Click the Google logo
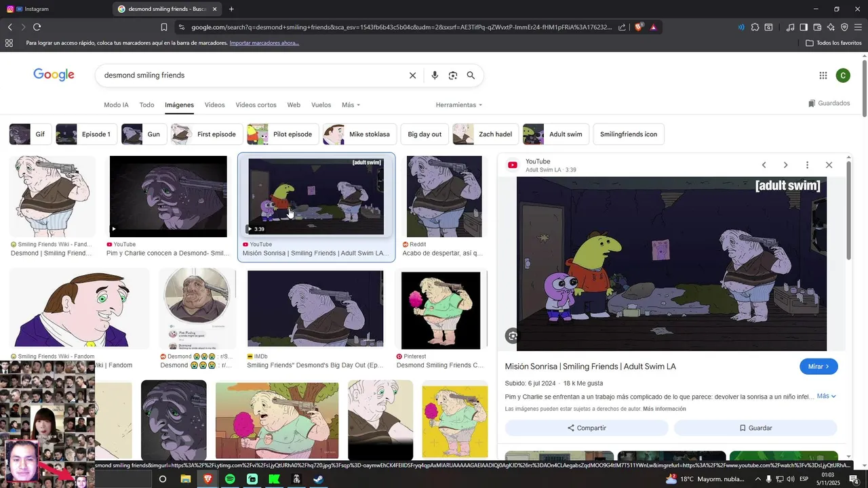Image resolution: width=868 pixels, height=488 pixels. [x=54, y=75]
